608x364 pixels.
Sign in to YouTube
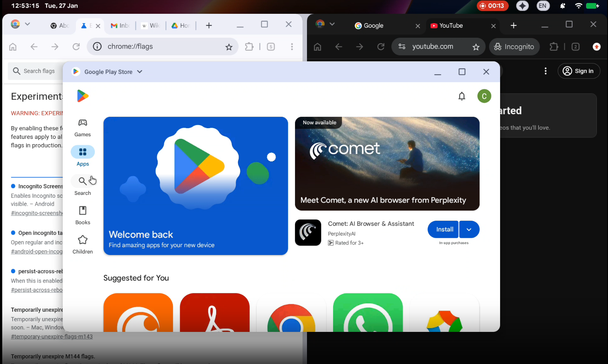tap(579, 71)
